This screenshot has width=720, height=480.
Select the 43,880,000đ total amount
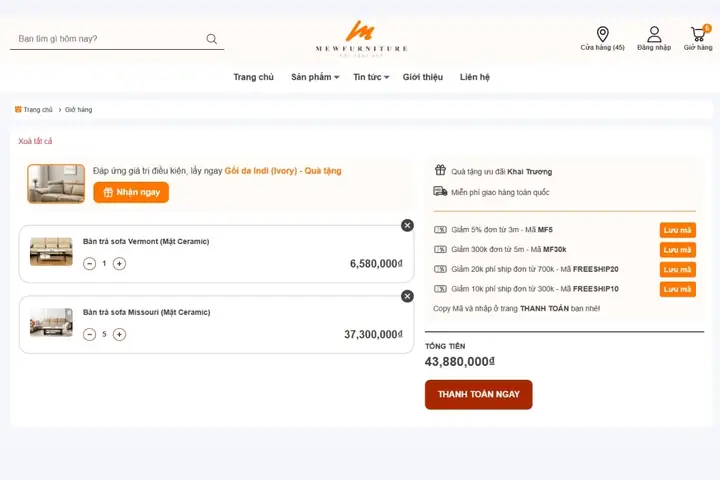pyautogui.click(x=460, y=362)
